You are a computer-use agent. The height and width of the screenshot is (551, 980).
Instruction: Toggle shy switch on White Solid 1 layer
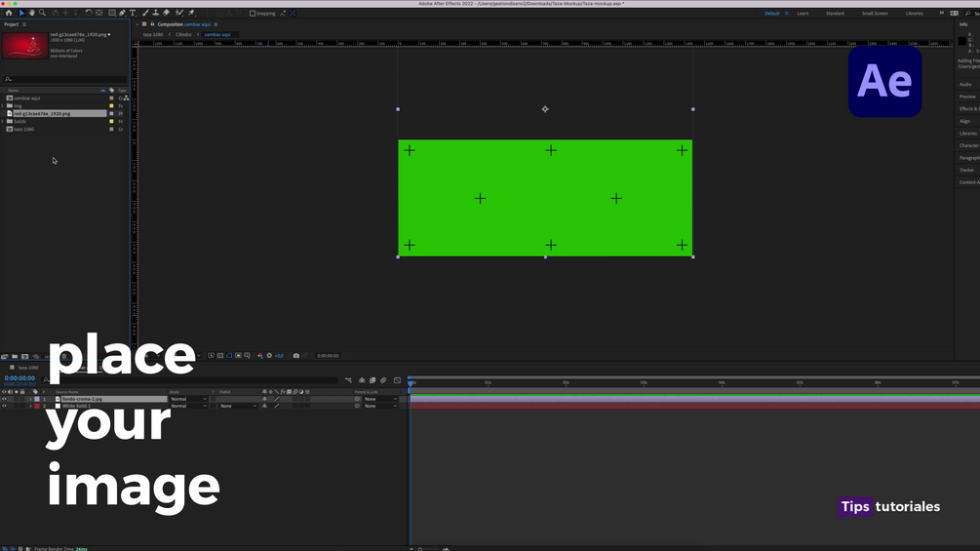pyautogui.click(x=264, y=406)
